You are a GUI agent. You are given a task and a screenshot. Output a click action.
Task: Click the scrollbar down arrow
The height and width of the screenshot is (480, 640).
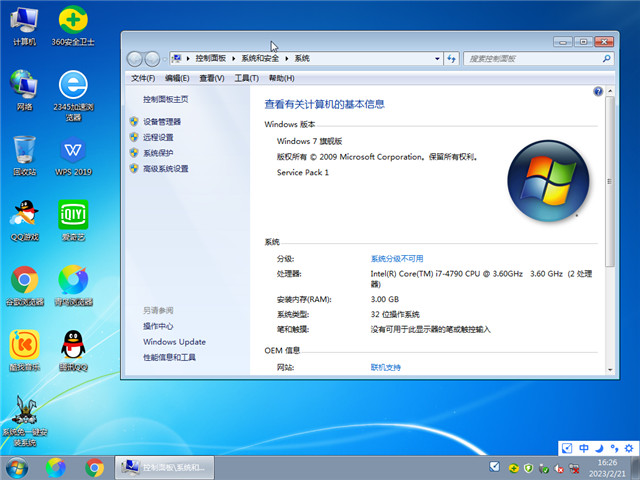point(610,369)
